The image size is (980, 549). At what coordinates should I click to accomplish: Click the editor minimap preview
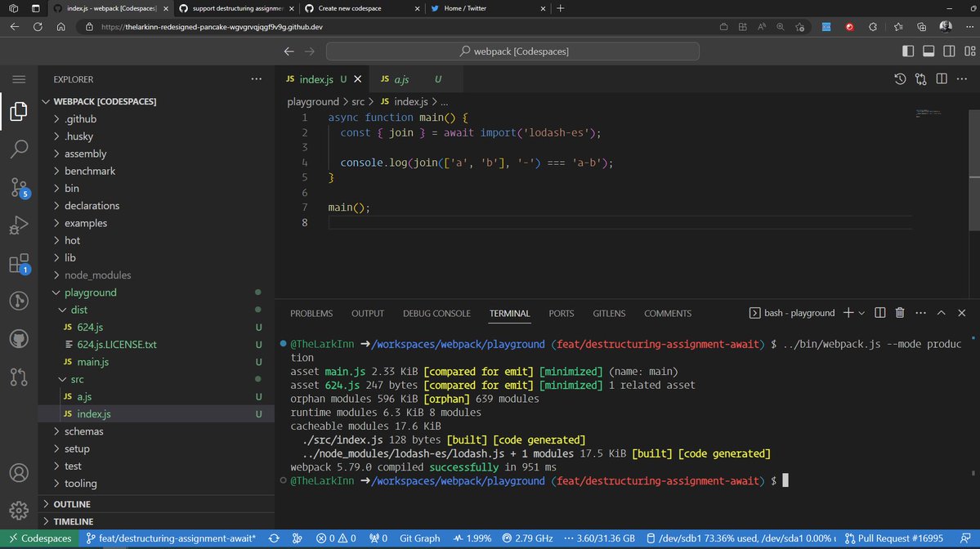tap(929, 114)
